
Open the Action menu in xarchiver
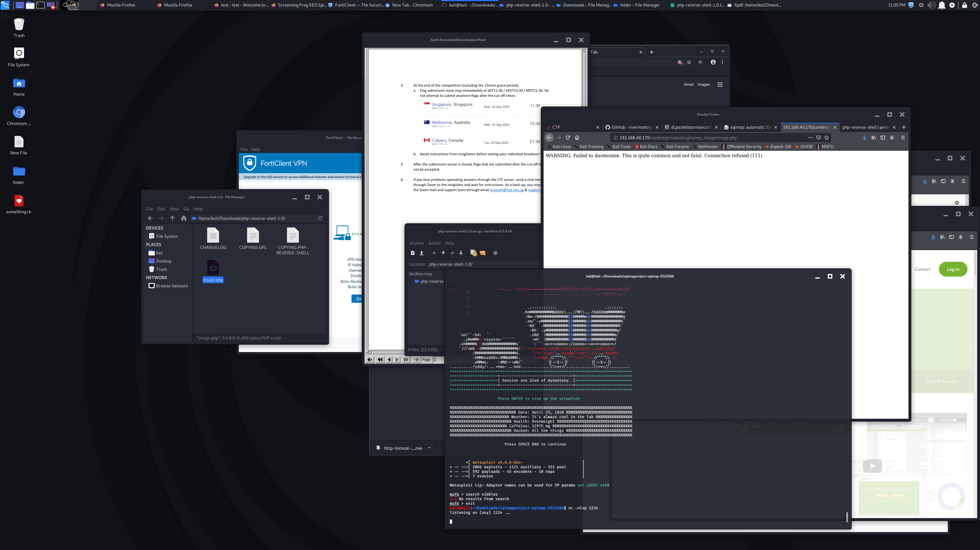(x=434, y=243)
